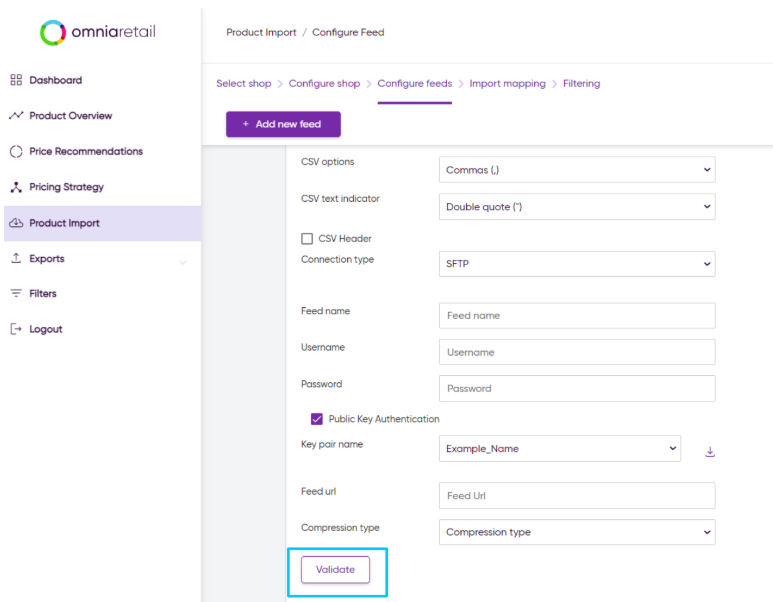
Task: Expand the Exports submenu chevron
Action: point(183,262)
